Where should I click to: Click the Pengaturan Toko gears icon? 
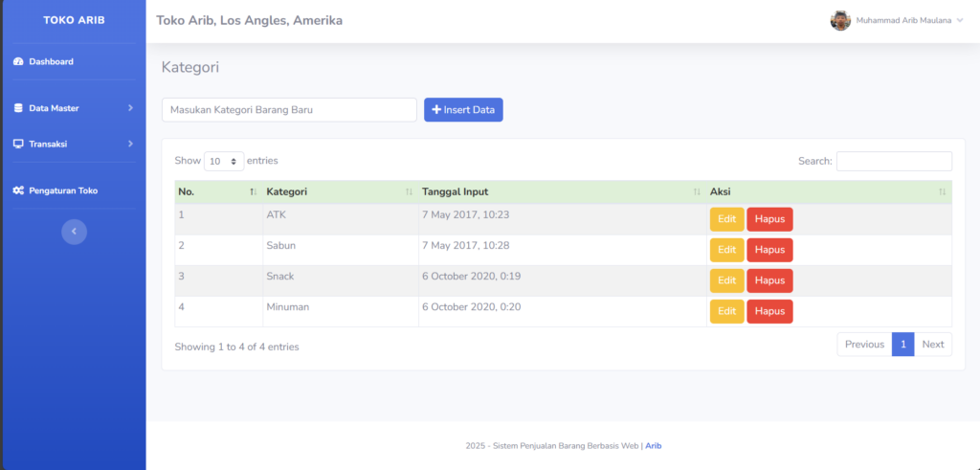click(x=18, y=190)
